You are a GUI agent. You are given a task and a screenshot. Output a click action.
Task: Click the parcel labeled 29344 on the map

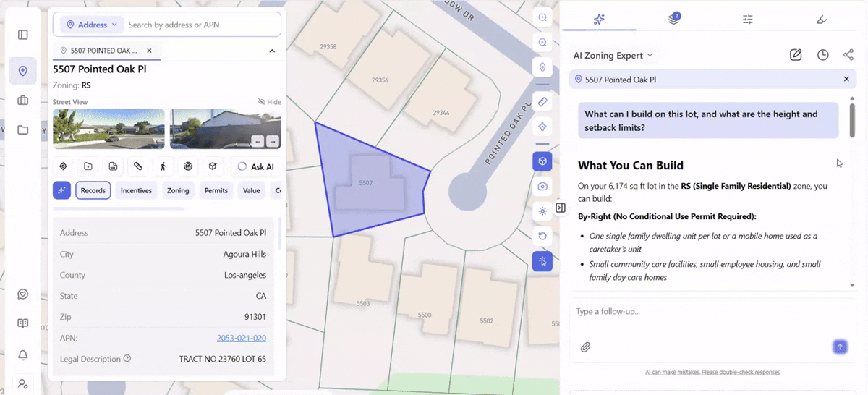point(441,113)
